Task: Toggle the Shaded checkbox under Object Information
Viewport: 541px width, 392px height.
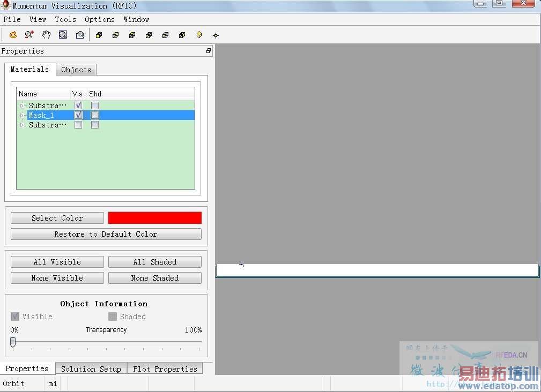Action: 113,316
